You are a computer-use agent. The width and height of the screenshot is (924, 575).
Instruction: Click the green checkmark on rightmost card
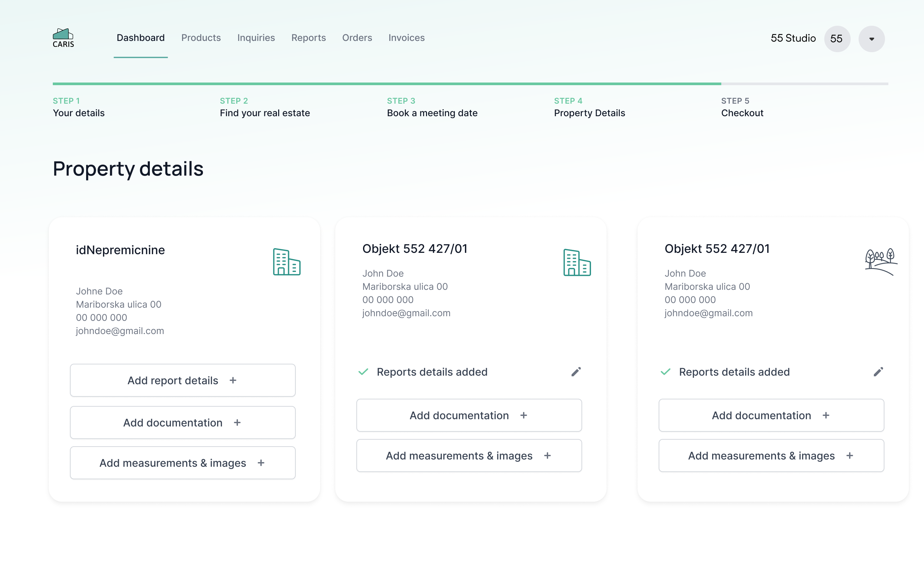tap(666, 372)
